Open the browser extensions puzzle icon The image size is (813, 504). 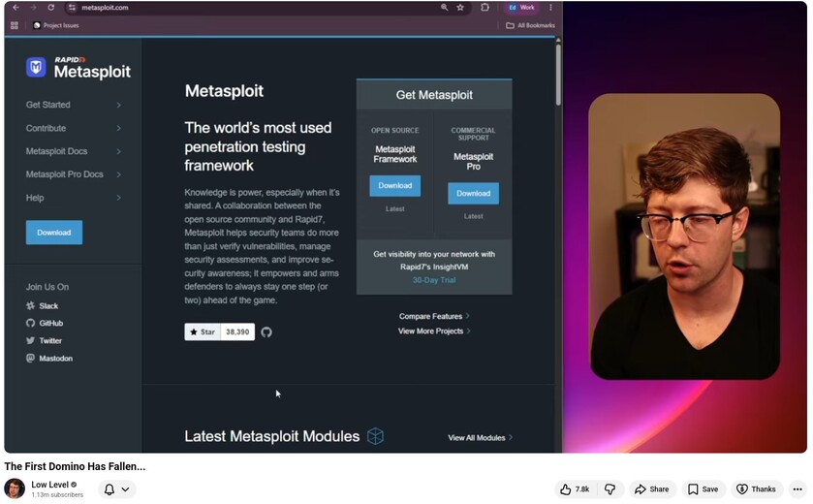(x=485, y=7)
